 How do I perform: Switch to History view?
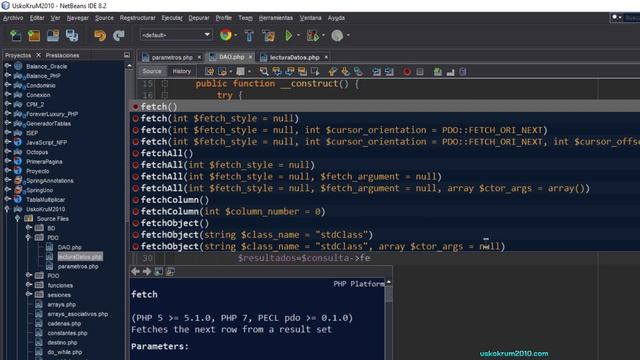pyautogui.click(x=182, y=71)
